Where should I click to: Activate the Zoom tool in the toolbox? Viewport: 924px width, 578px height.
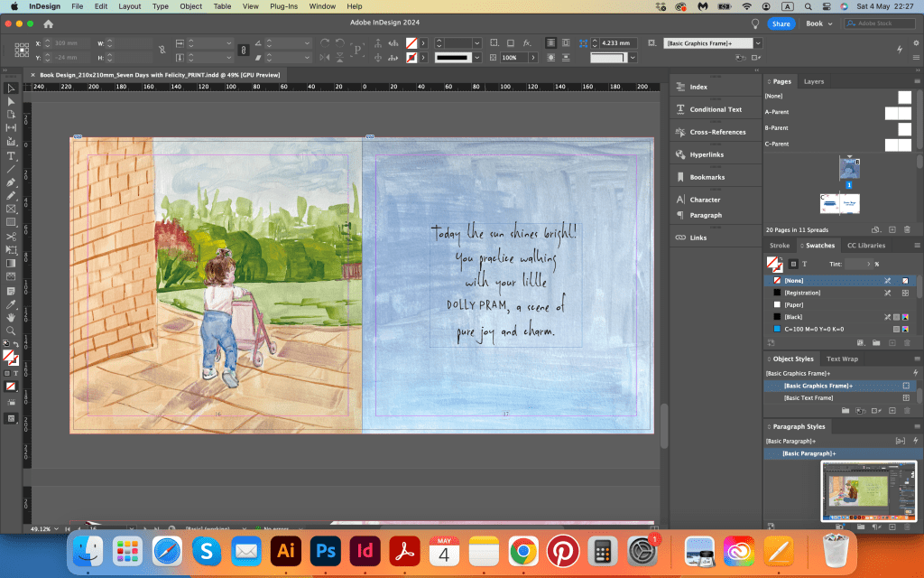pos(11,331)
